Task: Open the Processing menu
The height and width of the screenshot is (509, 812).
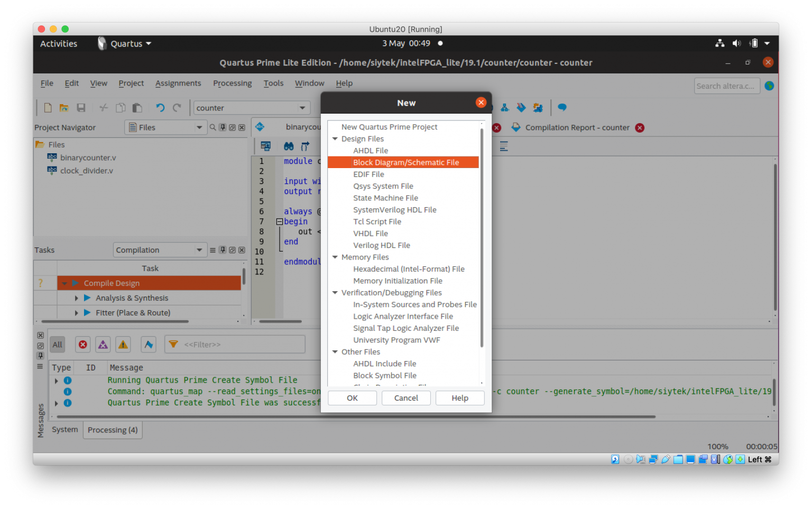Action: click(232, 83)
